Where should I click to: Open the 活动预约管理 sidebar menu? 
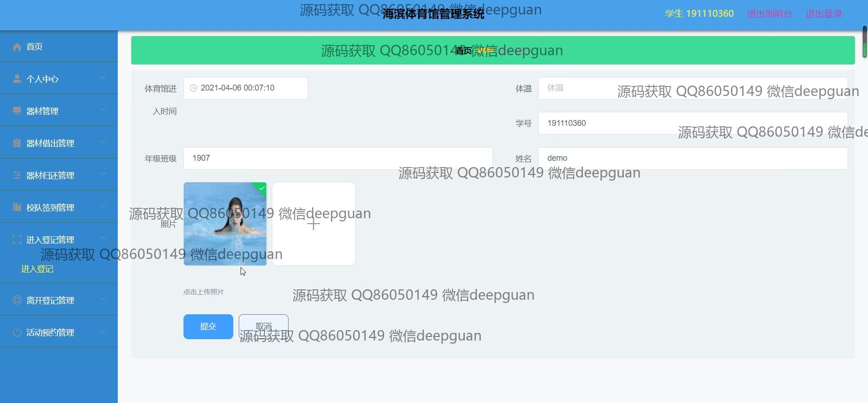point(59,332)
